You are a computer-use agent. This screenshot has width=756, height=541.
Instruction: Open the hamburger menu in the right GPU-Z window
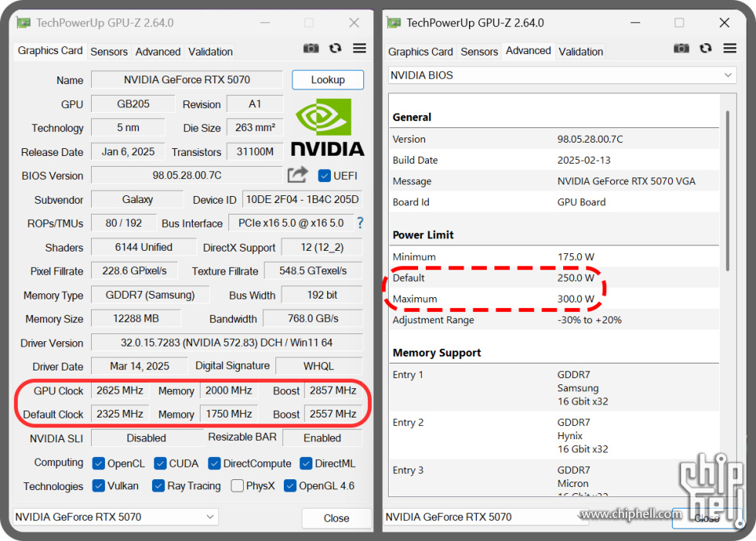coord(730,48)
